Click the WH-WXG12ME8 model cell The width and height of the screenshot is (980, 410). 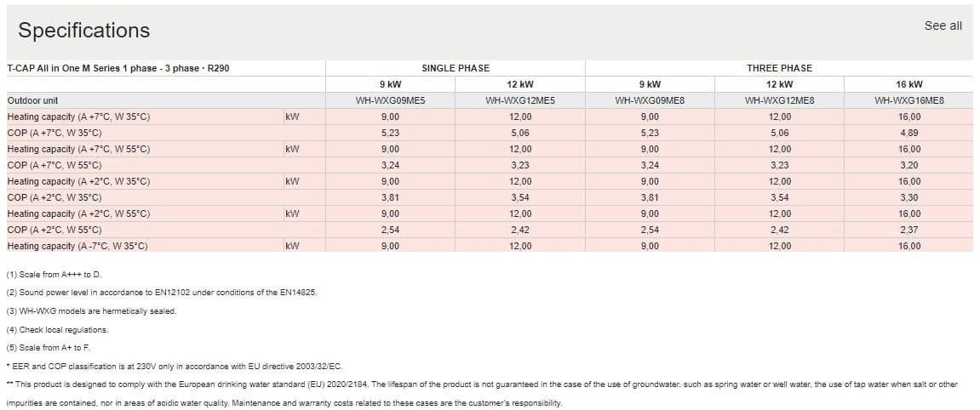point(779,100)
